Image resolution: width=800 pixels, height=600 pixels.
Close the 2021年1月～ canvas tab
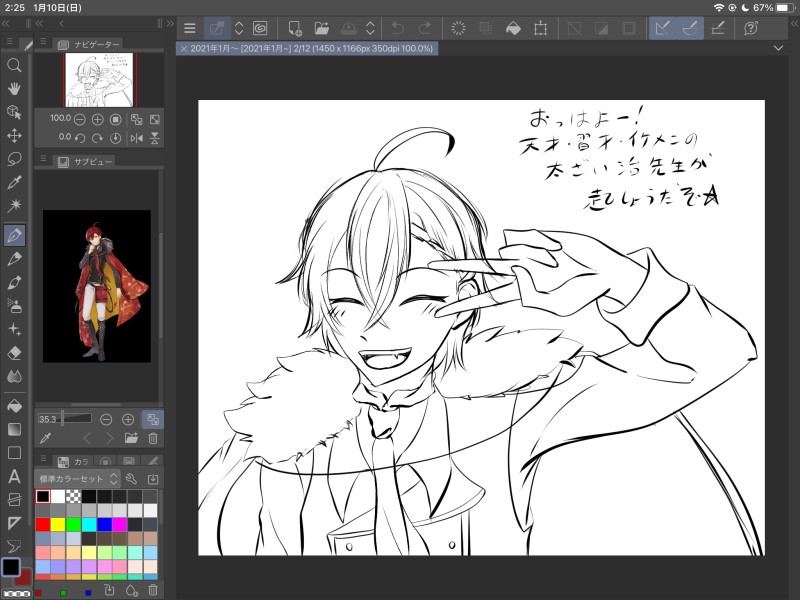(x=184, y=48)
